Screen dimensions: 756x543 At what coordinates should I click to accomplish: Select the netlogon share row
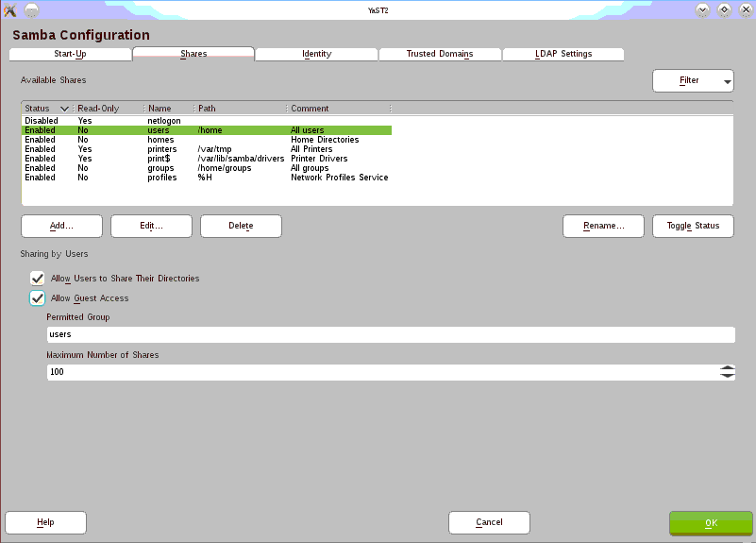click(x=207, y=121)
